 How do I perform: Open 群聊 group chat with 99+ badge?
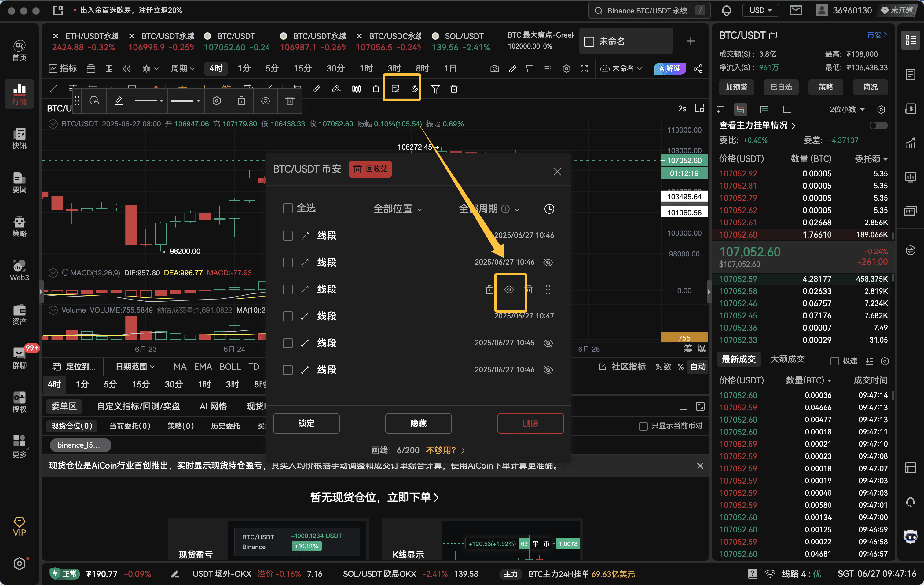[x=19, y=358]
